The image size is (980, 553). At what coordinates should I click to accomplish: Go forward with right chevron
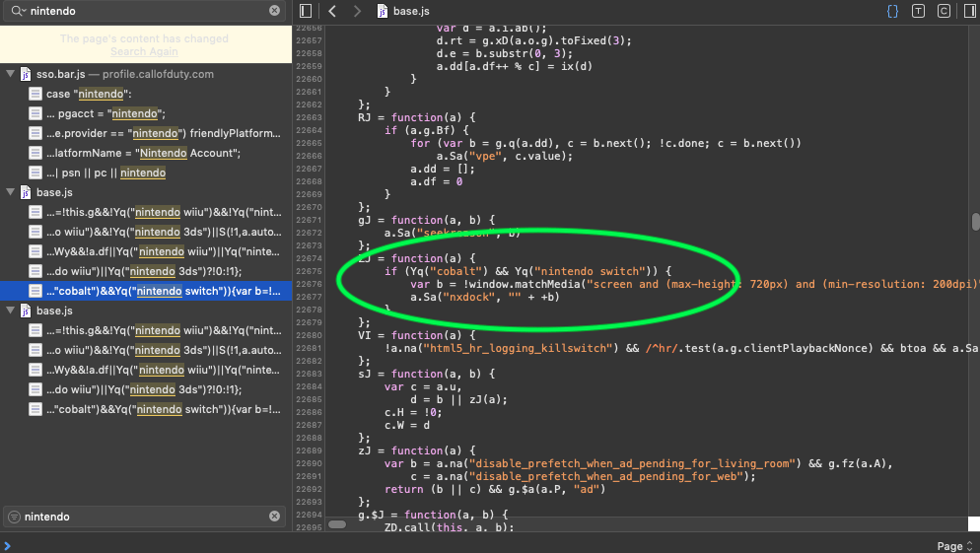click(x=357, y=11)
